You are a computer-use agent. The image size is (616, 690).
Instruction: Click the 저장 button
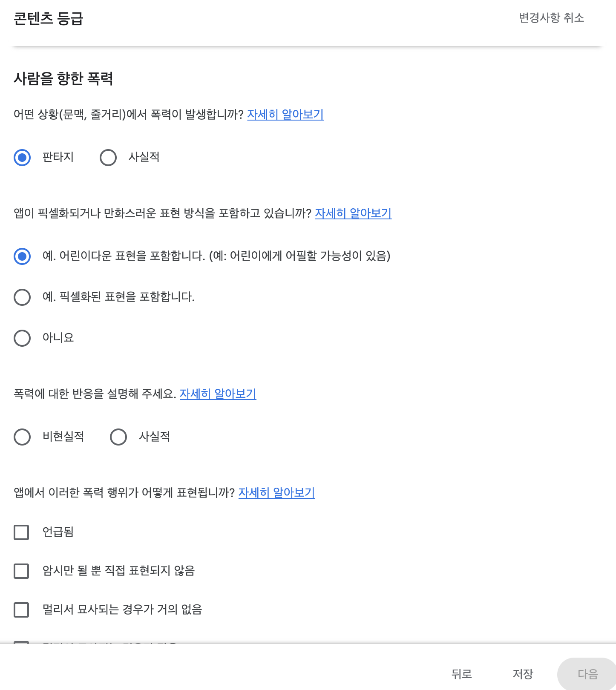[523, 674]
